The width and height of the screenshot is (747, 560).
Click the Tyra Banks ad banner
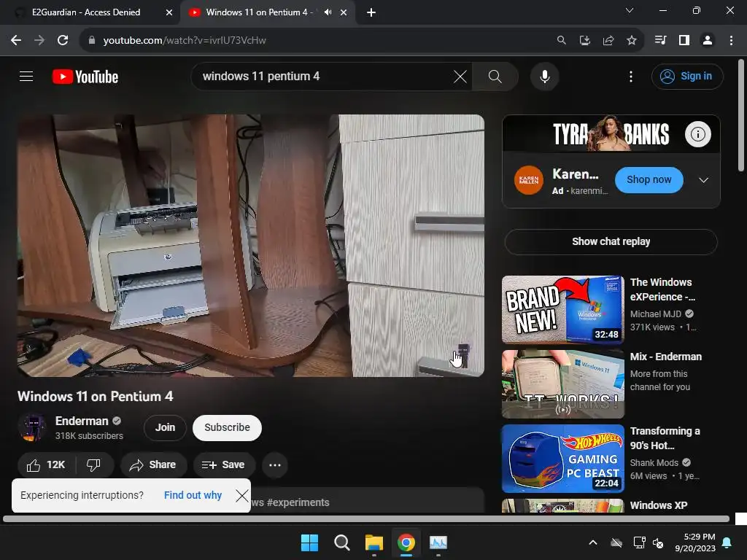click(x=611, y=134)
